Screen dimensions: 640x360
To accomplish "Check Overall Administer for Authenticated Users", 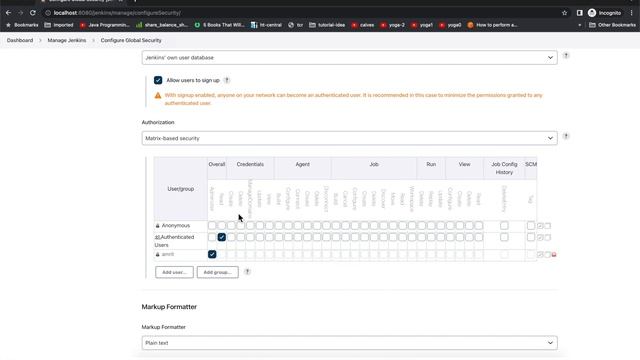I will pos(212,237).
